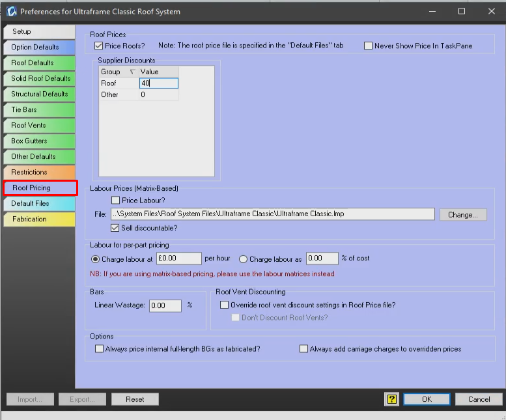
Task: Open the Roof Defaults tab
Action: (39, 63)
